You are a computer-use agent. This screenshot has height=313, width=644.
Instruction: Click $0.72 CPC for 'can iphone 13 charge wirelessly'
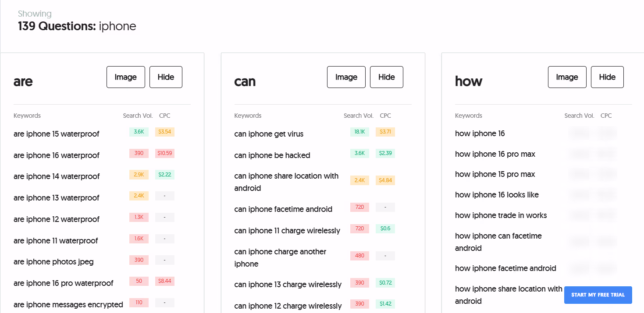pos(385,283)
